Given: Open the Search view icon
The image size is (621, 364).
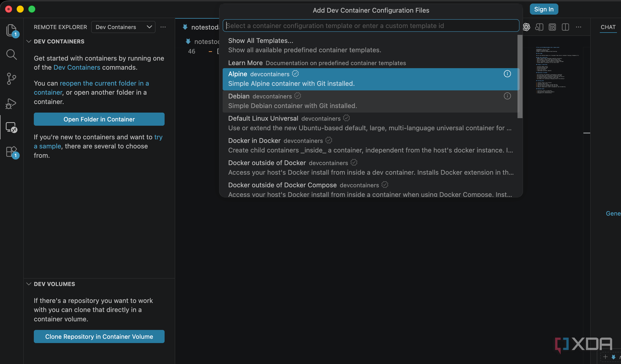Looking at the screenshot, I should [11, 55].
